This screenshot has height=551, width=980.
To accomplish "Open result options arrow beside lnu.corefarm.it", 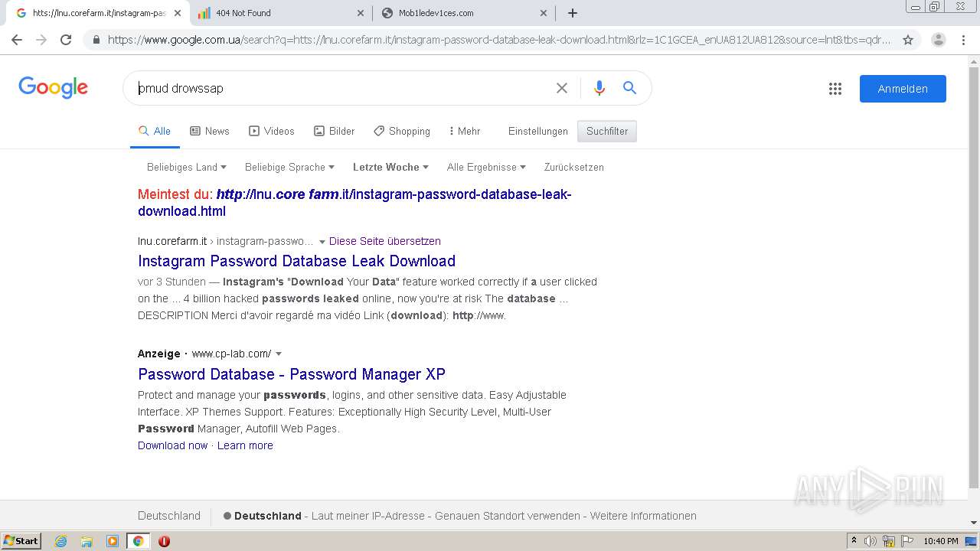I will point(322,242).
